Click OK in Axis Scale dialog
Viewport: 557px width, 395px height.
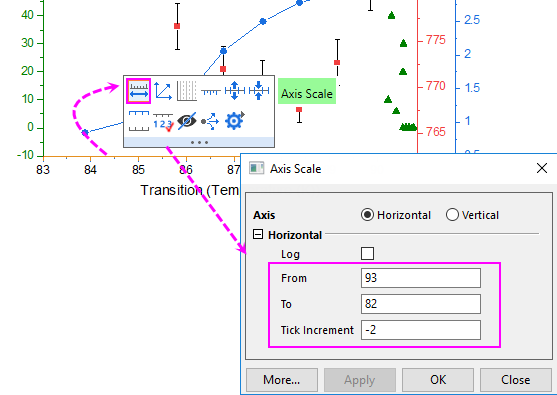pyautogui.click(x=438, y=380)
